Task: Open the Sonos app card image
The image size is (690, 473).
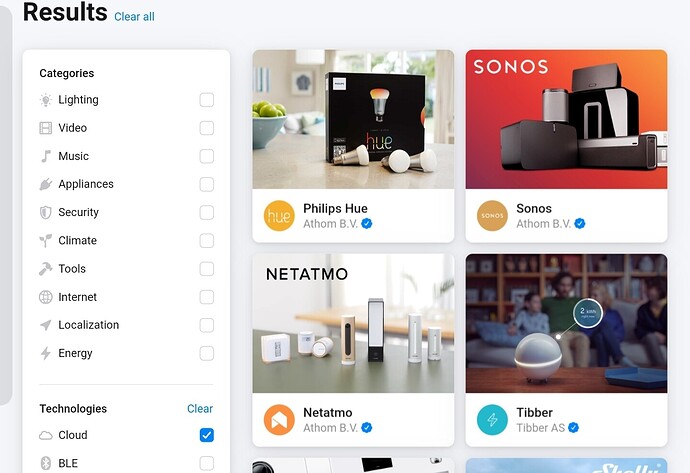Action: [x=566, y=119]
